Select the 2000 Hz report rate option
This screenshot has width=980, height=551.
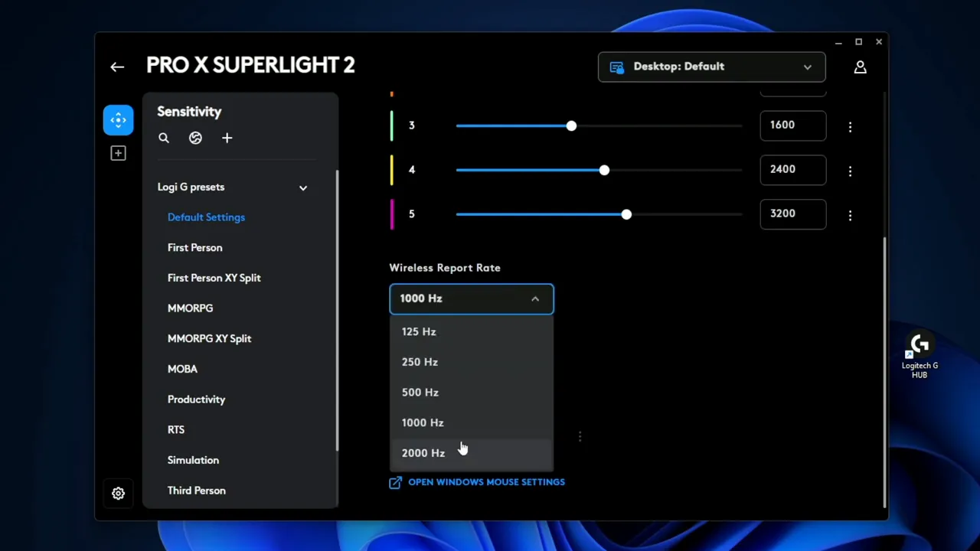tap(472, 453)
